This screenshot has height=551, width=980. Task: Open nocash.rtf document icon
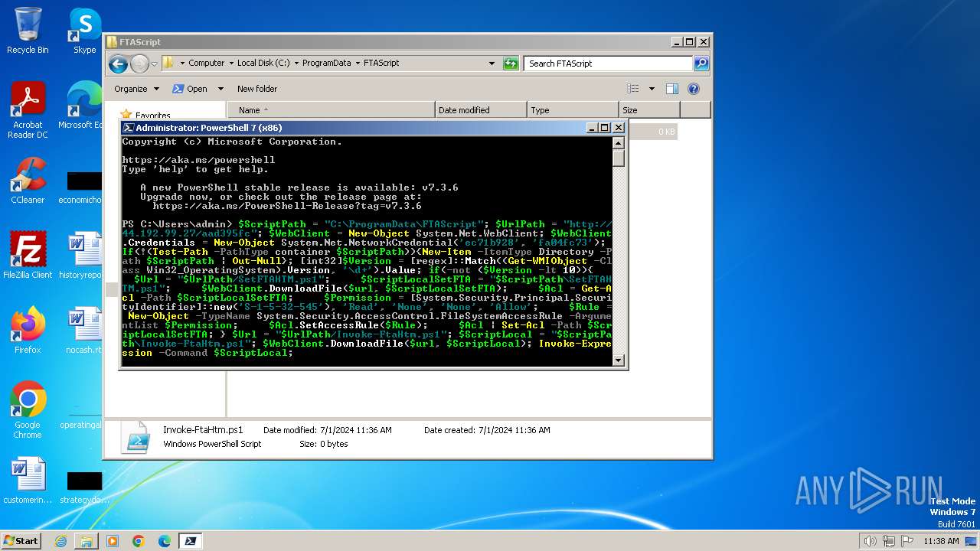(83, 331)
